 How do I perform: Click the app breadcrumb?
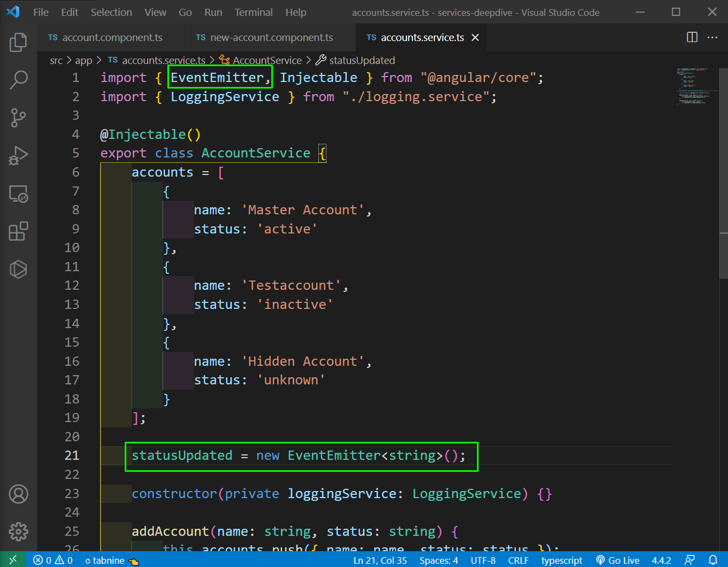click(x=84, y=60)
